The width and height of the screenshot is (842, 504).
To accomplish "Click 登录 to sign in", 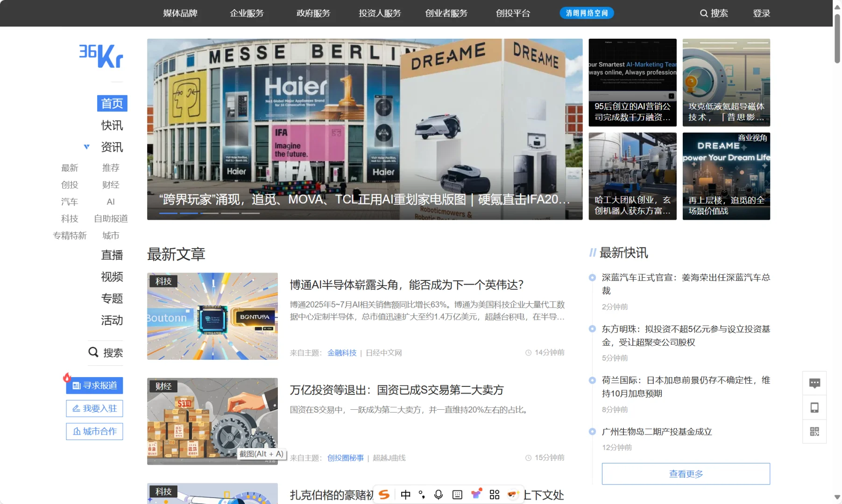I will point(762,13).
